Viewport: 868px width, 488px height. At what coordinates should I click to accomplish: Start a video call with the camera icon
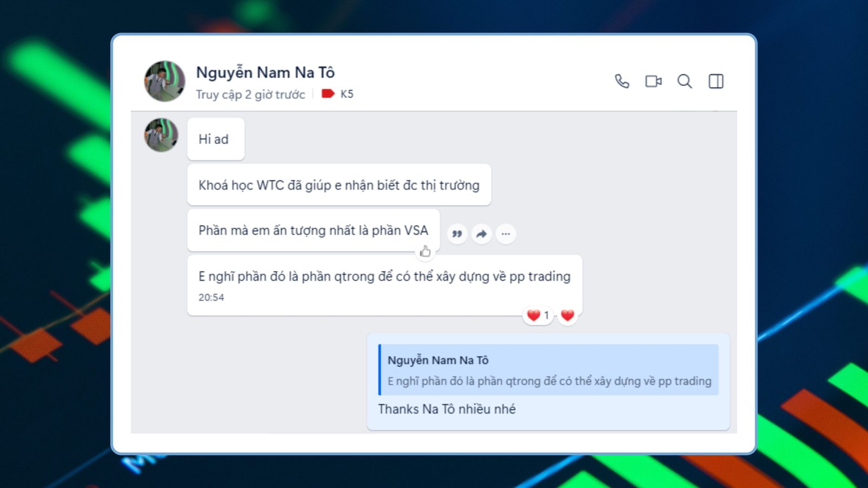pos(653,81)
